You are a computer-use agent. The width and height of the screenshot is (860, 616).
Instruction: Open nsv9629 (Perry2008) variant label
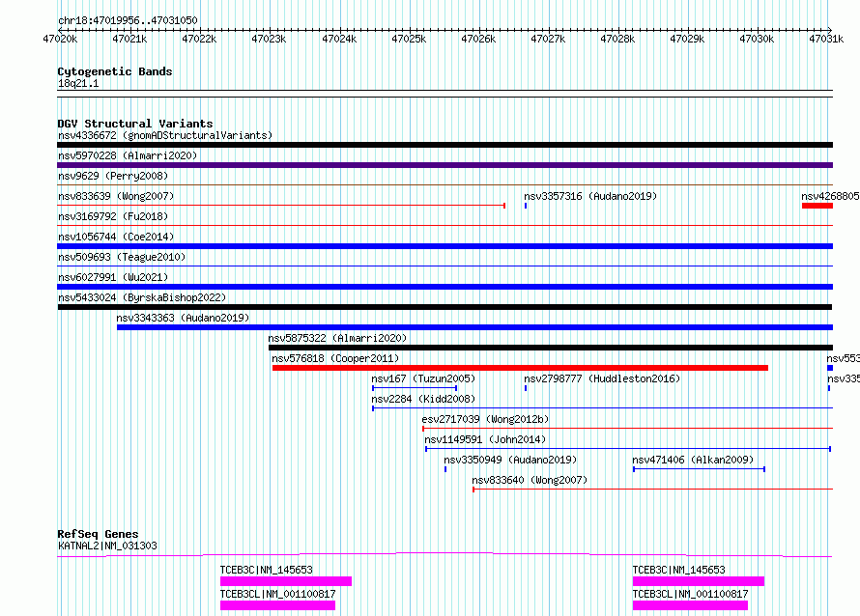pyautogui.click(x=113, y=176)
